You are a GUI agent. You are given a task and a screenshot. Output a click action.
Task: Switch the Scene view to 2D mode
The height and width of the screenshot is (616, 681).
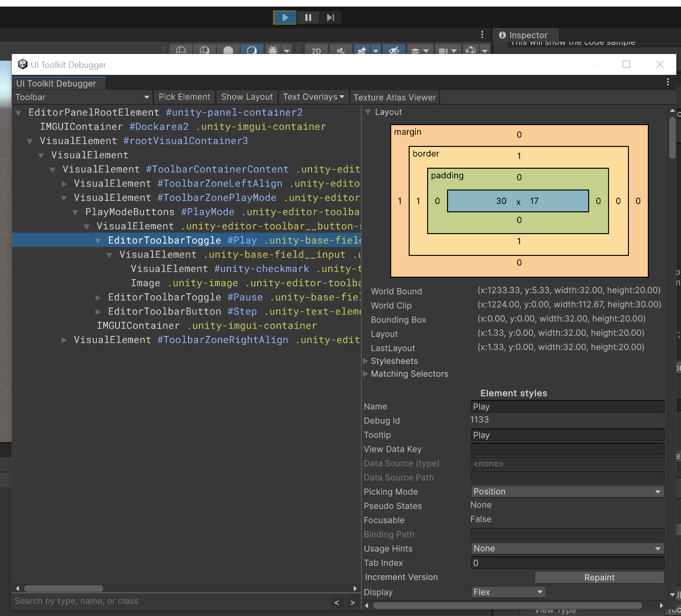coord(315,50)
